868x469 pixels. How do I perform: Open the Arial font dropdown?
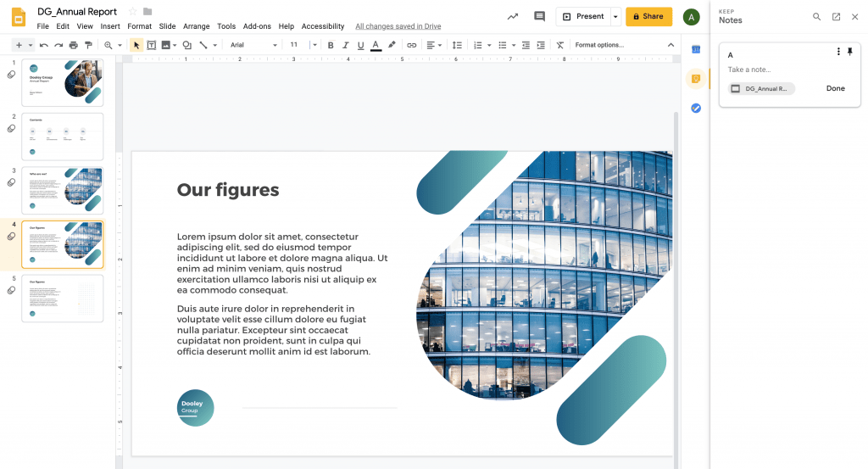click(253, 45)
